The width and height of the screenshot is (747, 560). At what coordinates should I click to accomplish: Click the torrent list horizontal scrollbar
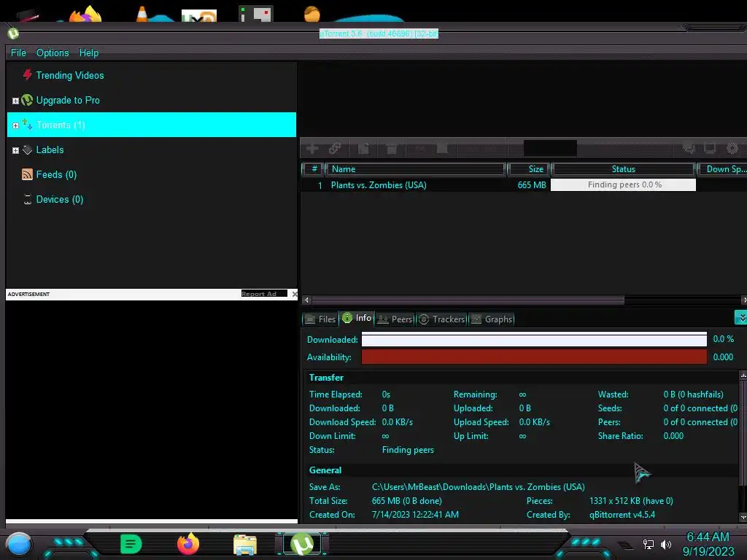click(468, 300)
